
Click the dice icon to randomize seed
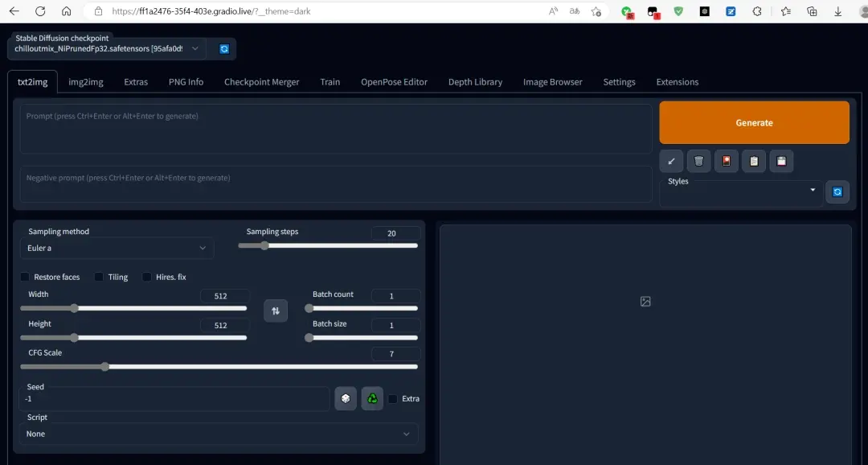pos(346,398)
